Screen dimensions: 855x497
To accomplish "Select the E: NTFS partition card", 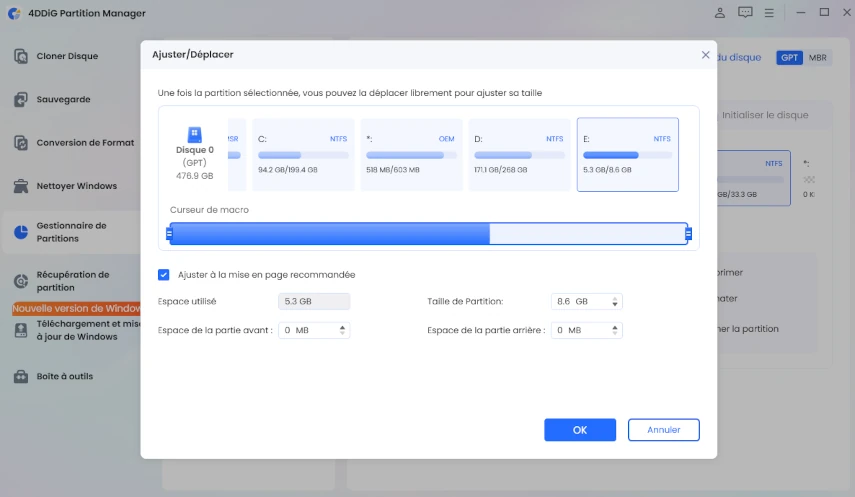I will click(628, 154).
